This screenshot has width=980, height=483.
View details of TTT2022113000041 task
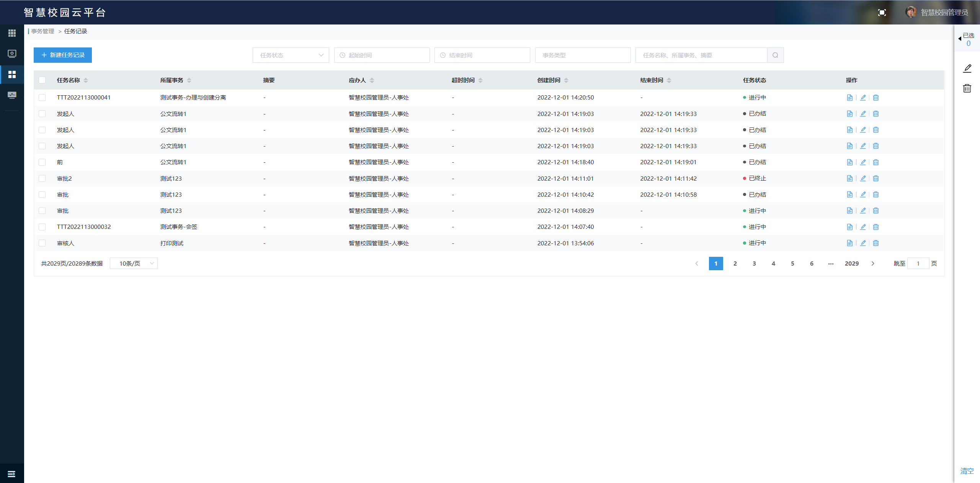point(849,98)
